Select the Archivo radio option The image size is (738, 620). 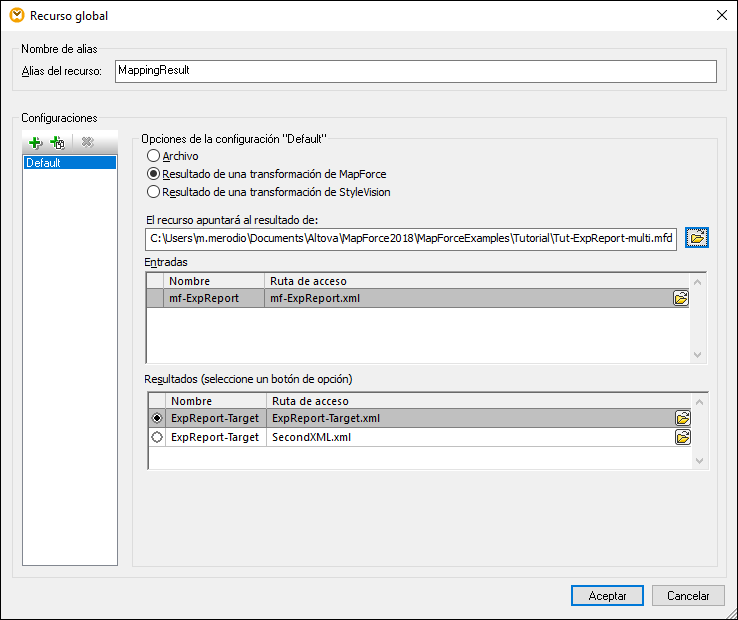point(153,156)
